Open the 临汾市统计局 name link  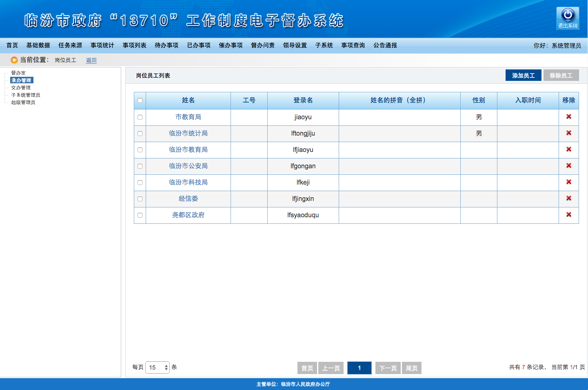(188, 134)
